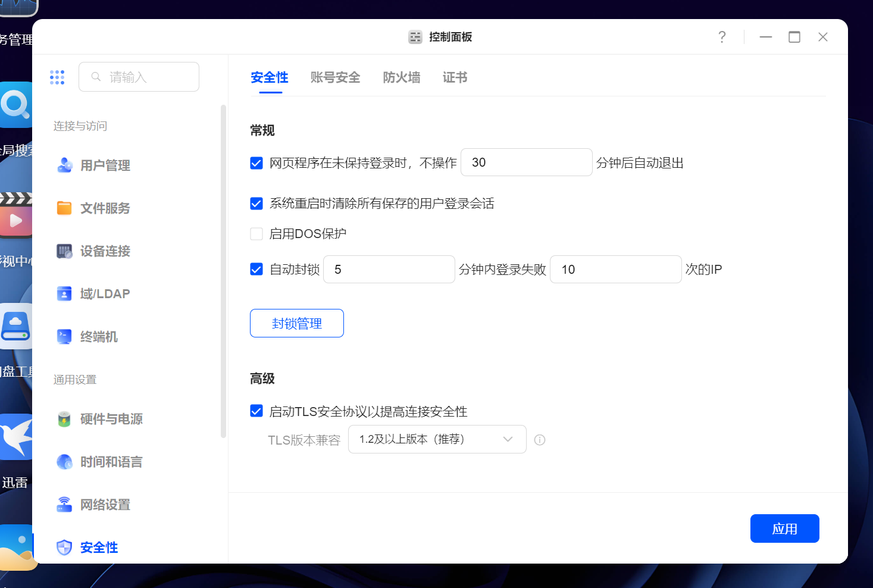Toggle auto logout after inactivity checkbox

tap(256, 163)
